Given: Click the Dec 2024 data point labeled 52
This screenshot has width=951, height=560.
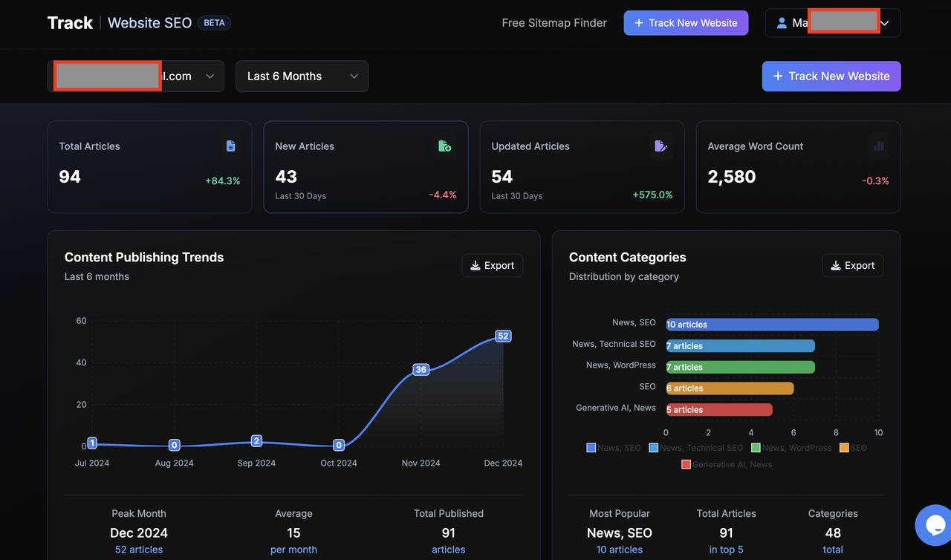Looking at the screenshot, I should (503, 336).
